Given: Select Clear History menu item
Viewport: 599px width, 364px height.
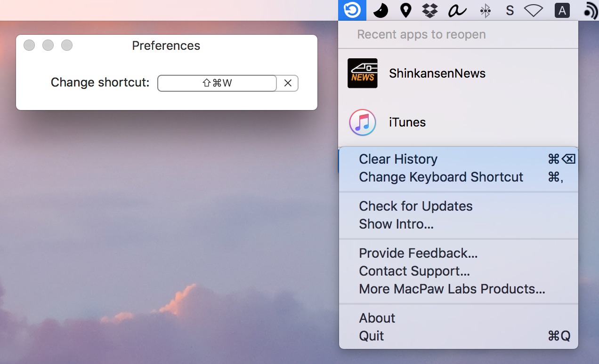Looking at the screenshot, I should pyautogui.click(x=458, y=159).
